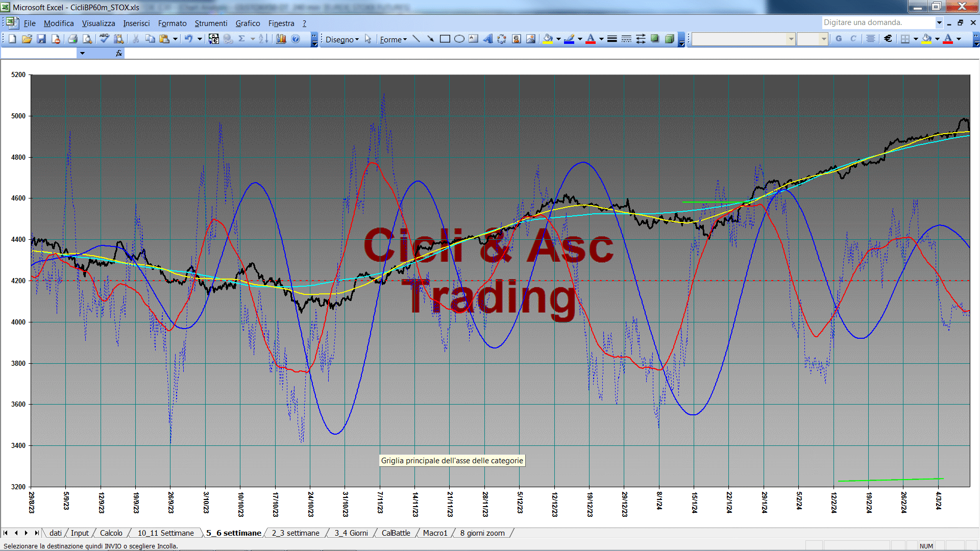
Task: Open the Grafico menu
Action: click(248, 23)
